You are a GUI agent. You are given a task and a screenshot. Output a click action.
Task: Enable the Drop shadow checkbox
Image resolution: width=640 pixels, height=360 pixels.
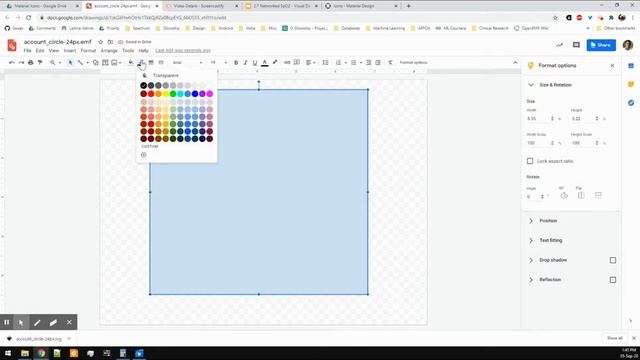pyautogui.click(x=613, y=260)
